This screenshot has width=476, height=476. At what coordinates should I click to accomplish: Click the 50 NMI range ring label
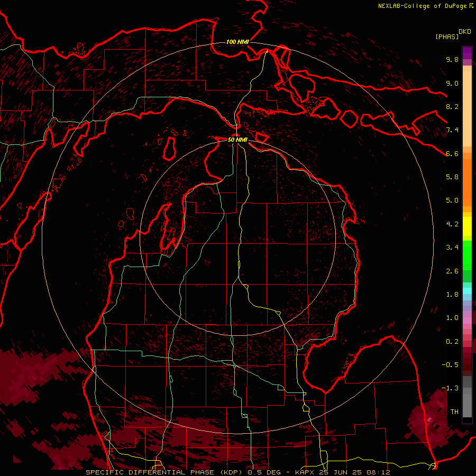[237, 140]
